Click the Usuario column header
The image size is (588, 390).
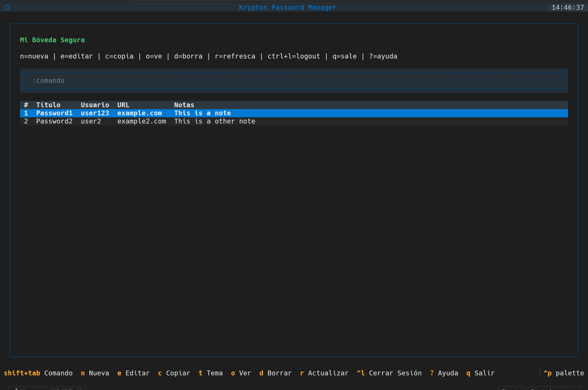95,105
